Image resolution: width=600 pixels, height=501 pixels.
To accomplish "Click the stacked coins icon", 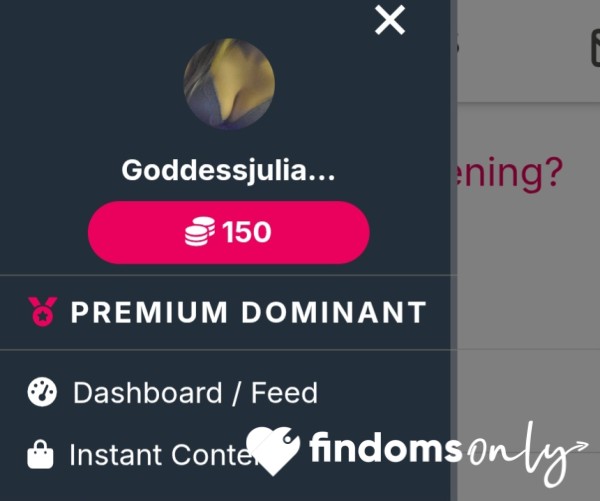I will [199, 231].
